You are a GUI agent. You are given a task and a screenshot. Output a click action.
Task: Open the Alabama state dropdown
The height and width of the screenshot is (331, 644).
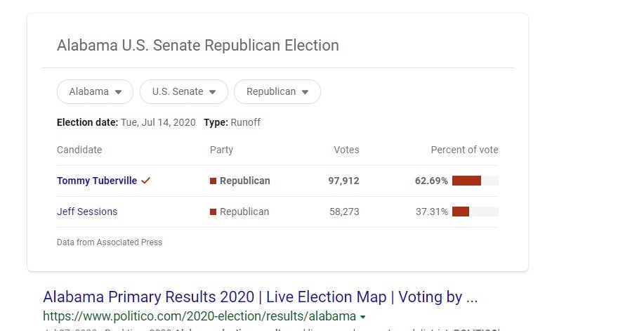coord(95,91)
